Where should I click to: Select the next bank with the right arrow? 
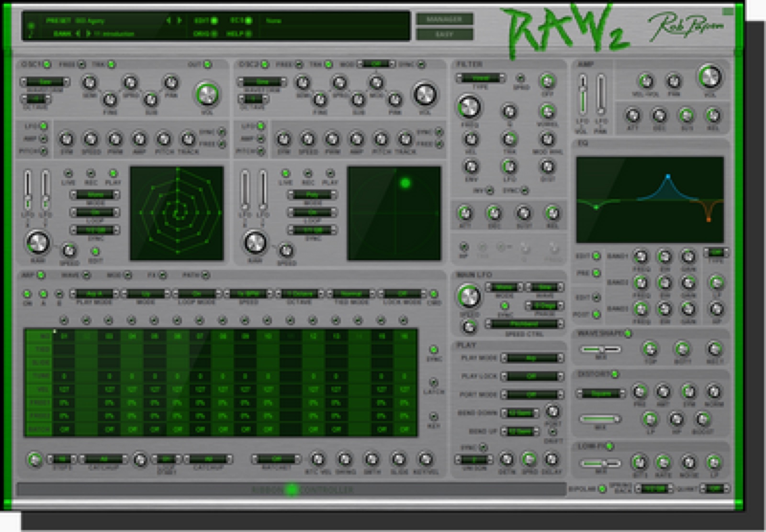click(x=88, y=33)
